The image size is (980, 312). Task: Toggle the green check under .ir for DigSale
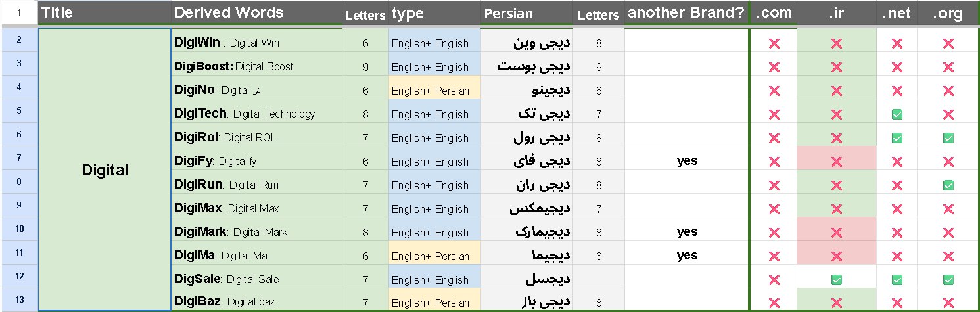click(836, 280)
